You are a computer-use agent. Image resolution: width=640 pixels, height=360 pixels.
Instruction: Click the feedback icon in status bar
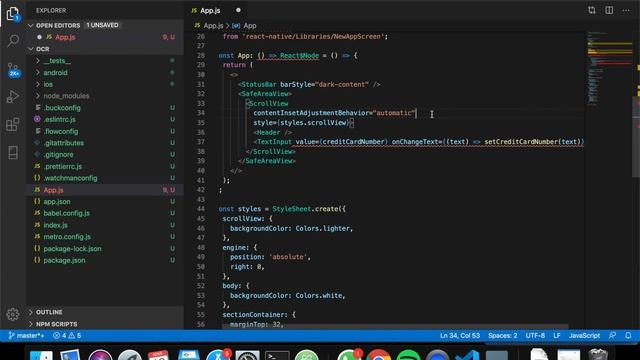[612, 336]
